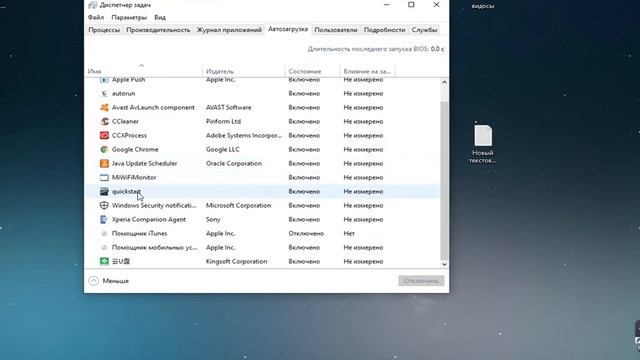This screenshot has height=360, width=640.
Task: Click the Помощник iTunes icon
Action: (104, 233)
